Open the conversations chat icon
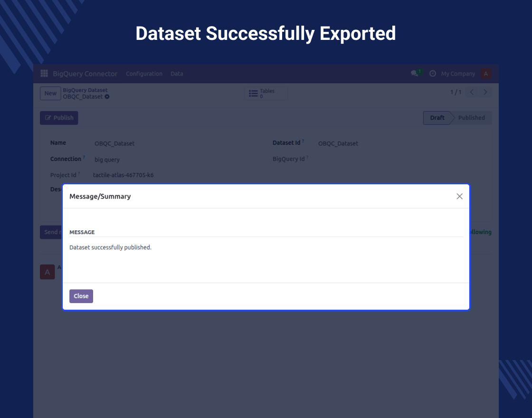This screenshot has width=532, height=418. (x=415, y=73)
